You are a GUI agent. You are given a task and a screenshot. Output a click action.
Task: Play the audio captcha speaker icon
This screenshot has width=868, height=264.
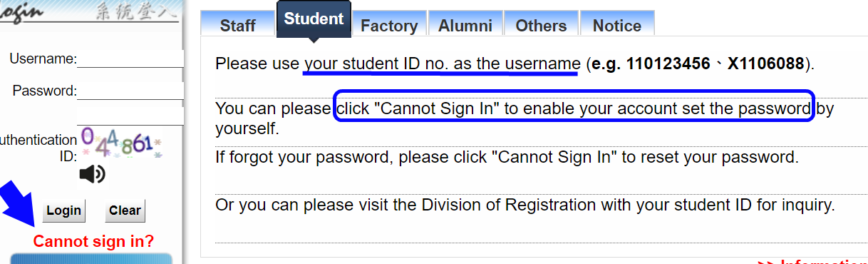(92, 174)
